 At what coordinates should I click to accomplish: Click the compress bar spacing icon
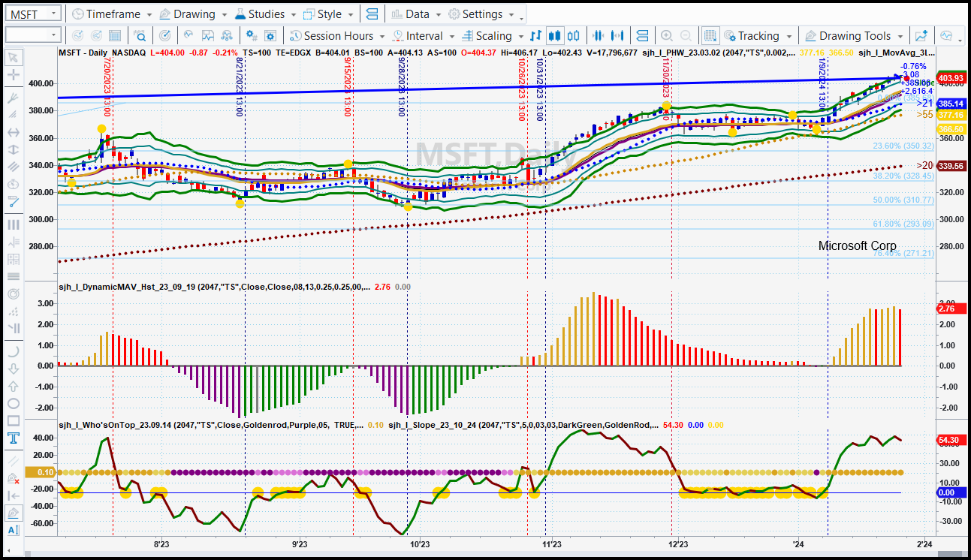pyautogui.click(x=599, y=35)
